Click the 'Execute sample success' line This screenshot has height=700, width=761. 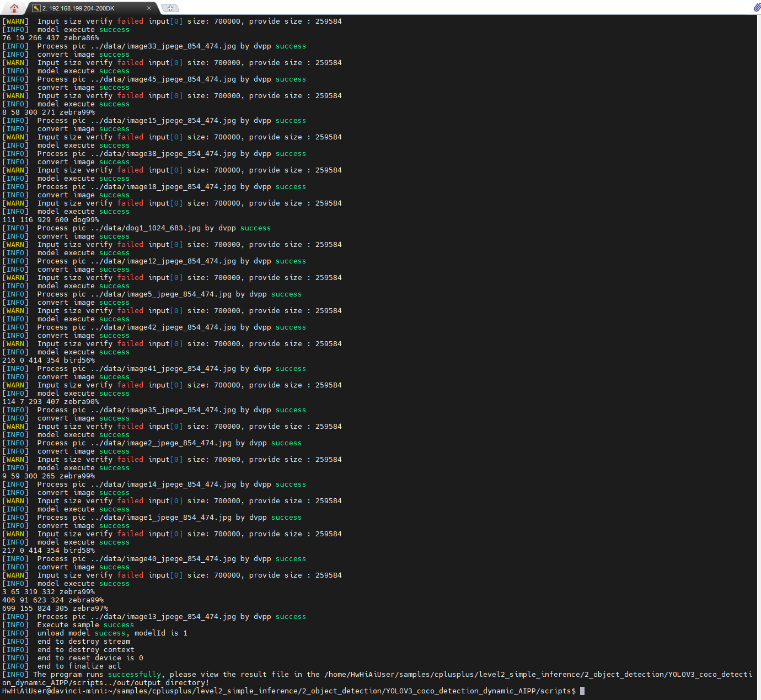(68, 625)
